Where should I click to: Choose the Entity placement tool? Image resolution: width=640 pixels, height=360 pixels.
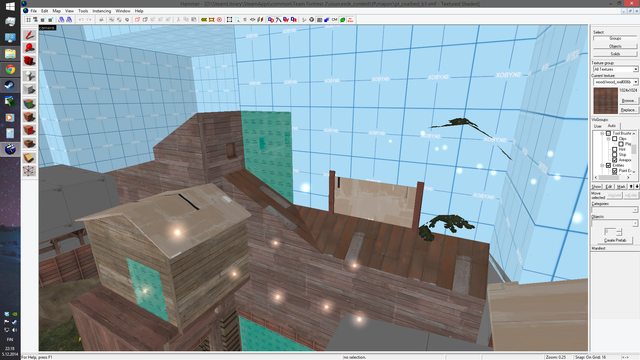coord(29,76)
